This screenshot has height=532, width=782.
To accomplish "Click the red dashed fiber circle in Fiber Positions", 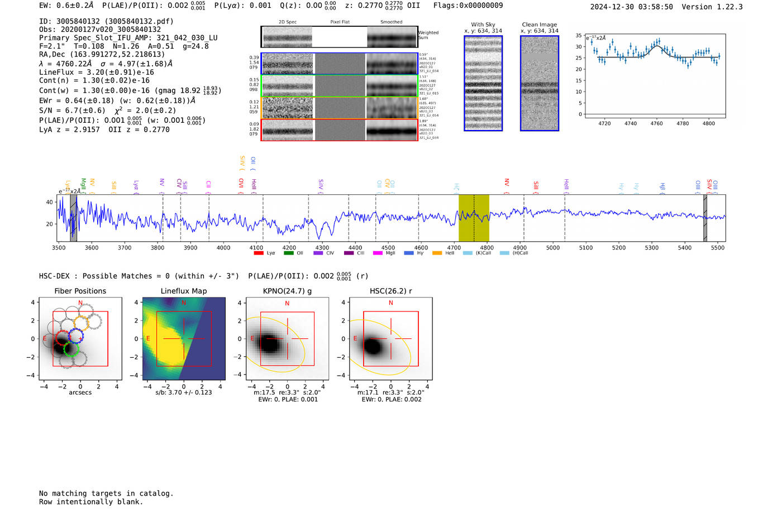I will pos(62,338).
